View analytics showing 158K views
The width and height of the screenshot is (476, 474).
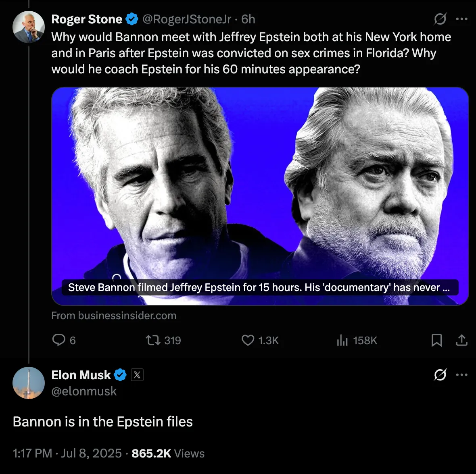click(x=342, y=341)
